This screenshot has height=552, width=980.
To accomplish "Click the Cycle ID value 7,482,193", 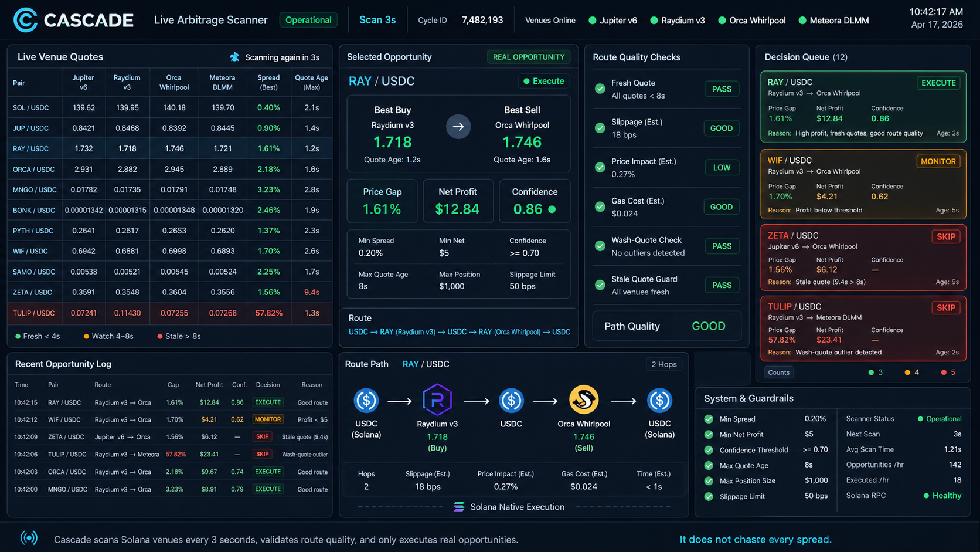I will point(482,20).
